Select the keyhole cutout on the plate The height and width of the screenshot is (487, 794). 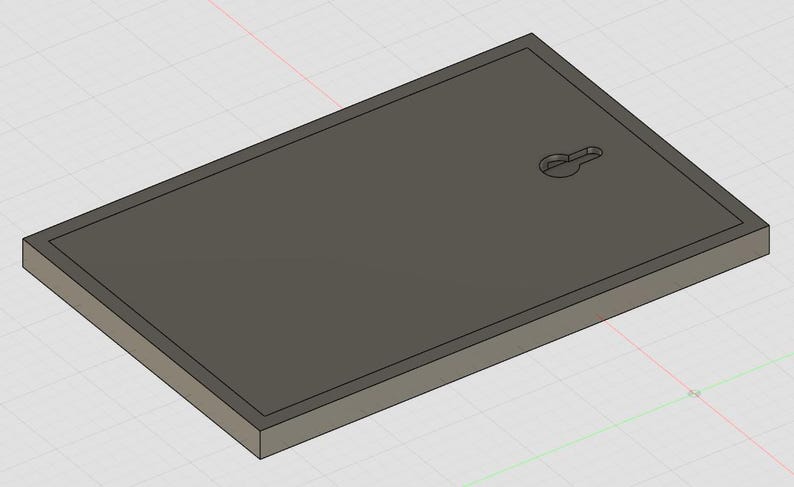(x=571, y=162)
